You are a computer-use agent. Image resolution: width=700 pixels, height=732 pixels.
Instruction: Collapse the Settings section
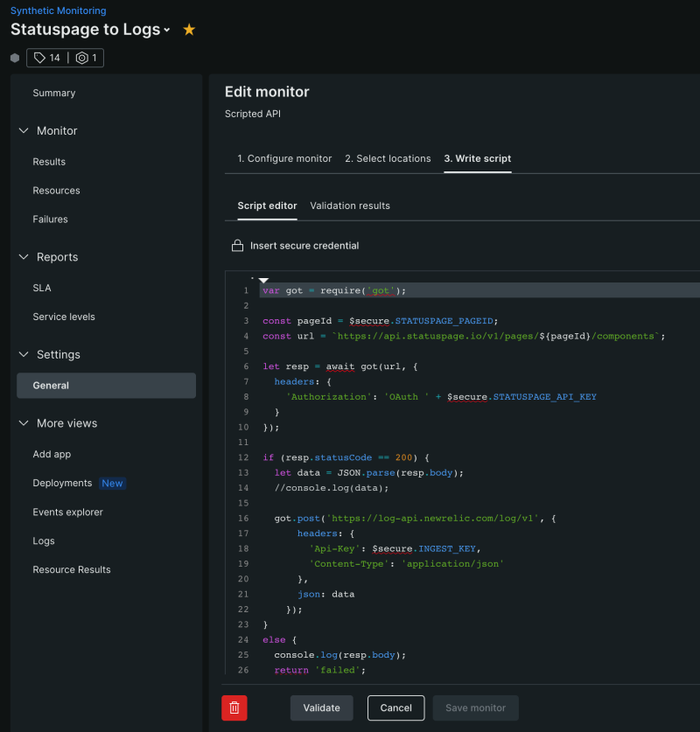point(23,354)
